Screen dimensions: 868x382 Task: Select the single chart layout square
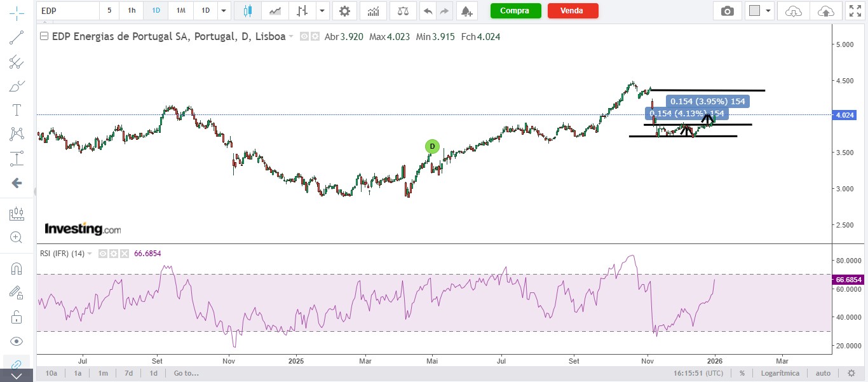point(755,11)
